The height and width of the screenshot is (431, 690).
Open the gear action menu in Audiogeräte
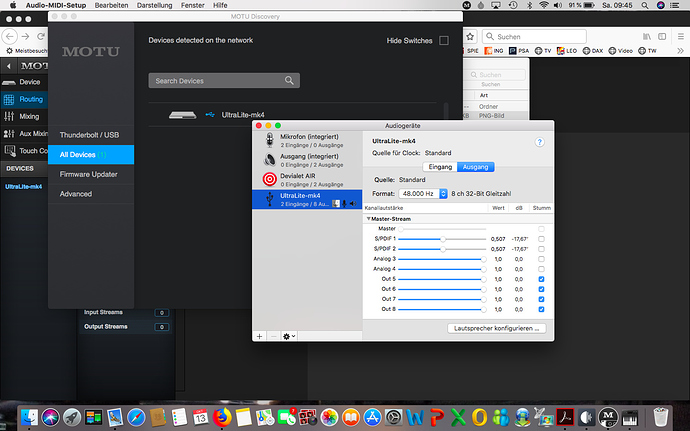coord(289,336)
